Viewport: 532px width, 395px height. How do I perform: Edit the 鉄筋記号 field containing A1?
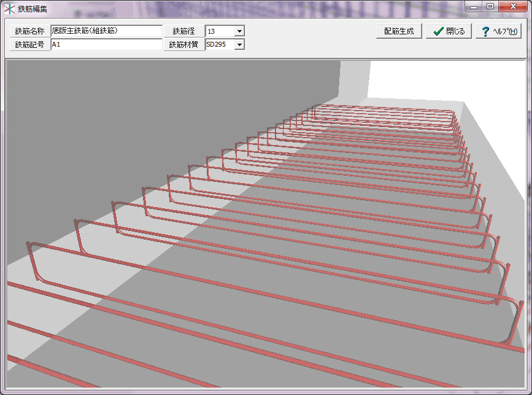tap(107, 44)
